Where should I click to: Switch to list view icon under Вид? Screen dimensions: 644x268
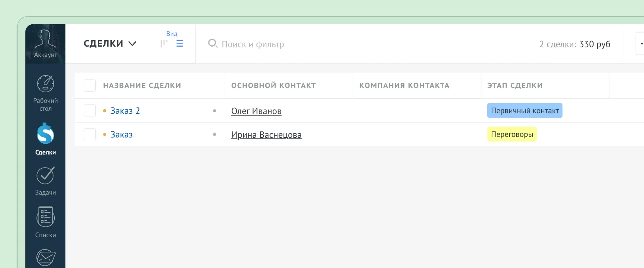pos(180,43)
